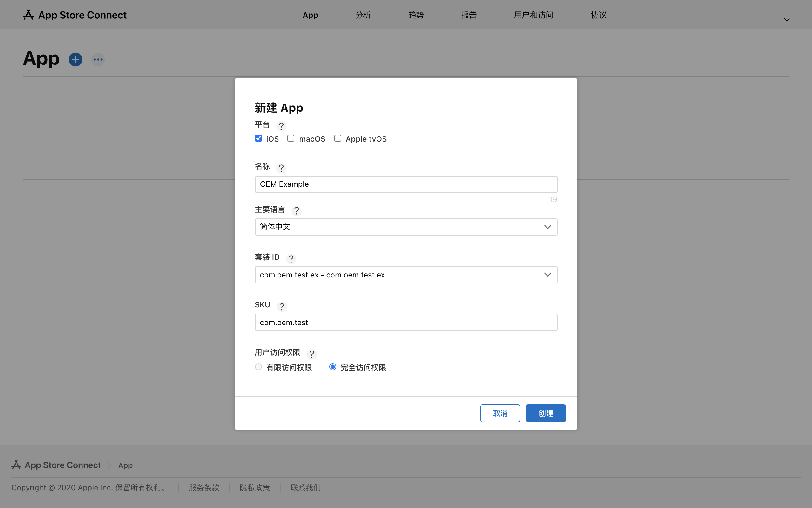Open the 报告 tab

pos(469,15)
